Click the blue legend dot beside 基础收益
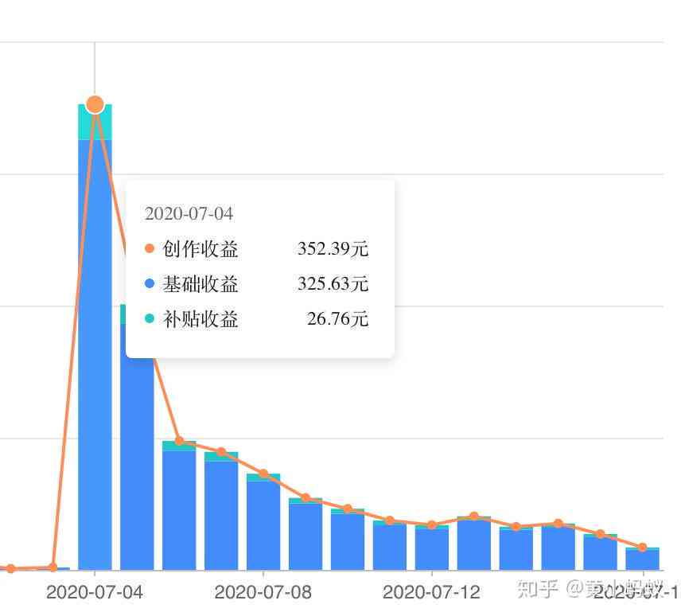This screenshot has height=616, width=681. (x=150, y=283)
